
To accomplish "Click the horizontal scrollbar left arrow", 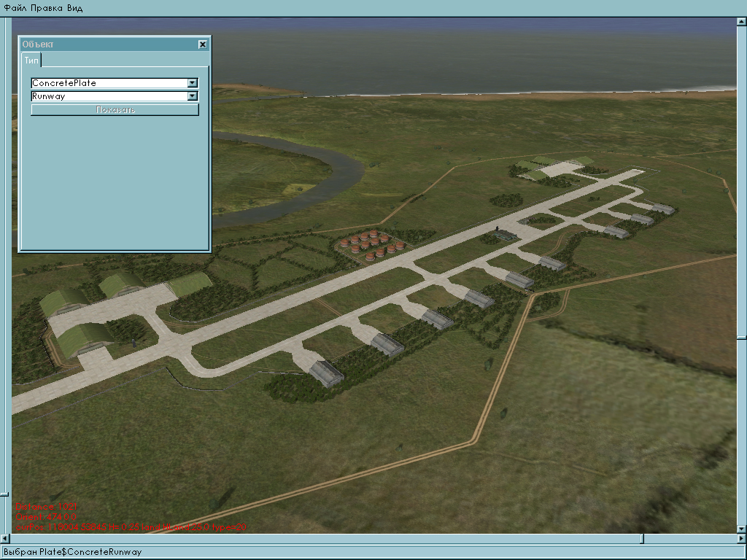I will [x=5, y=539].
